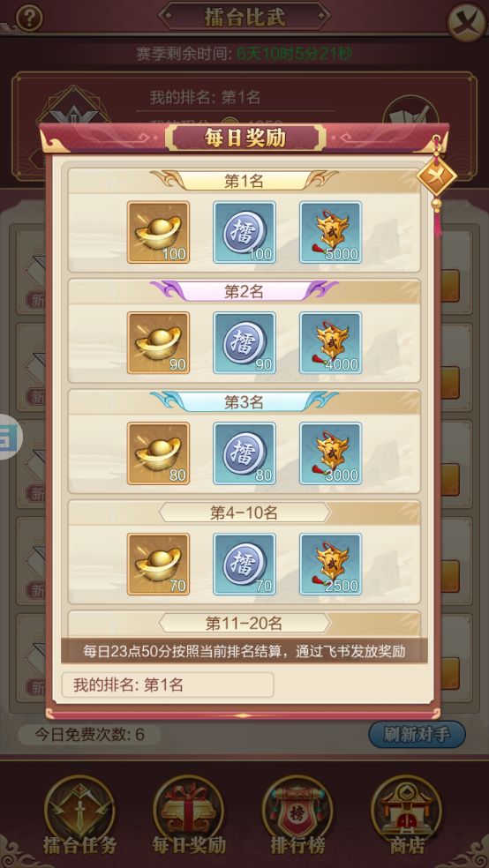Tap the 5000 martial badge reward

point(331,232)
